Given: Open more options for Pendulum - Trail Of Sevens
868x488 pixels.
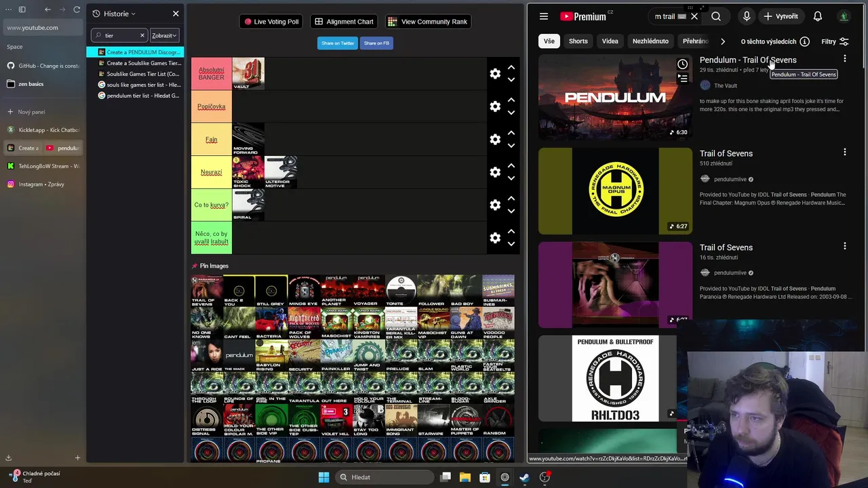Looking at the screenshot, I should pos(844,59).
